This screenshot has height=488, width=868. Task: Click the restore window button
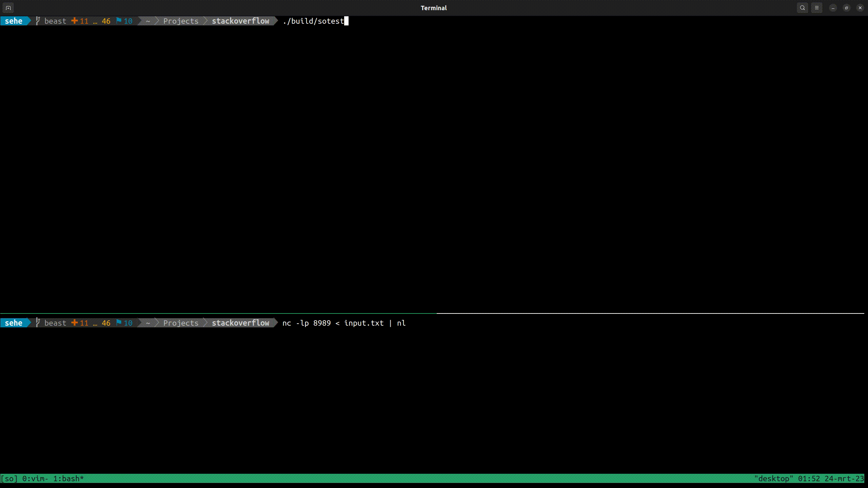point(847,8)
